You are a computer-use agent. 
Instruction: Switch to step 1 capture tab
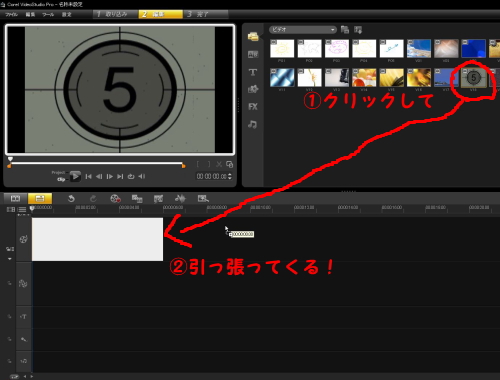point(116,14)
